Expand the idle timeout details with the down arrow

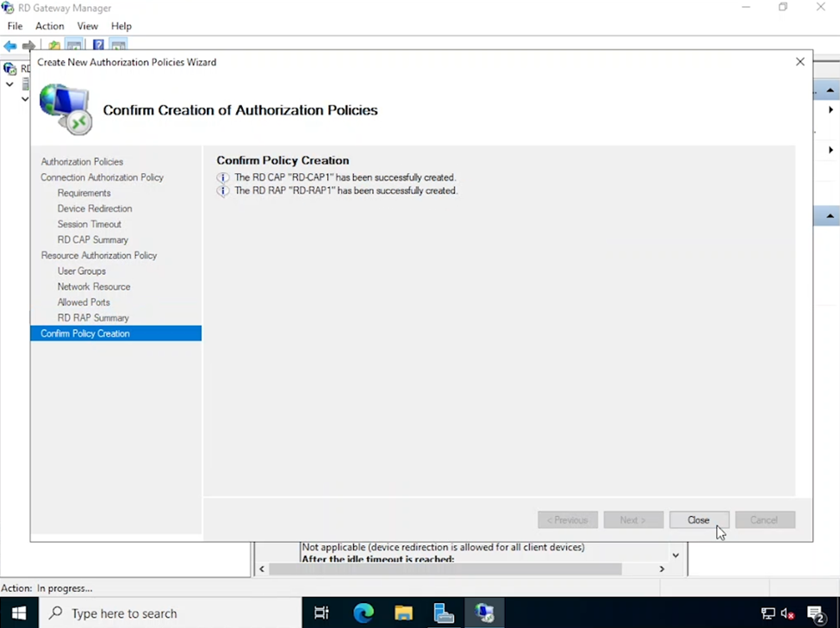click(x=675, y=556)
